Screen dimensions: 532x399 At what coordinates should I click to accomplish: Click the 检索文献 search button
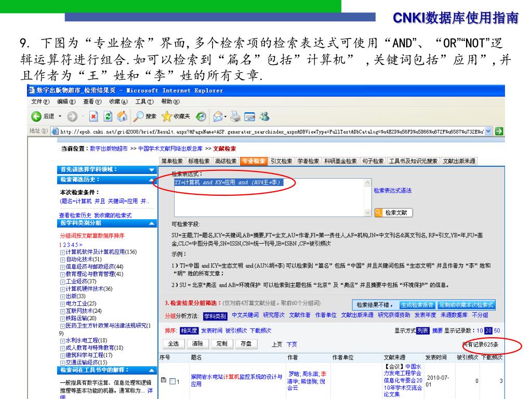click(x=394, y=212)
